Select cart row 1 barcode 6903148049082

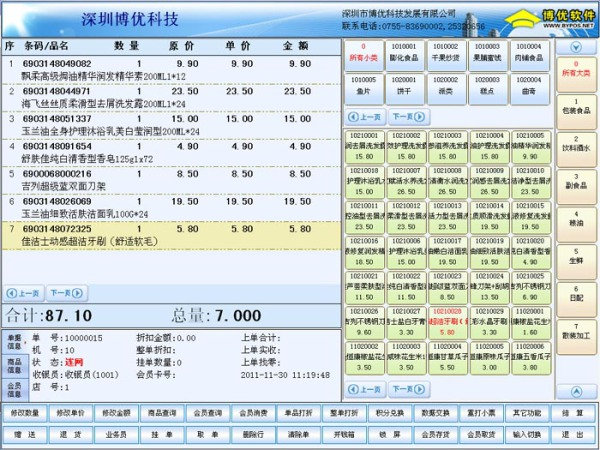(x=171, y=70)
